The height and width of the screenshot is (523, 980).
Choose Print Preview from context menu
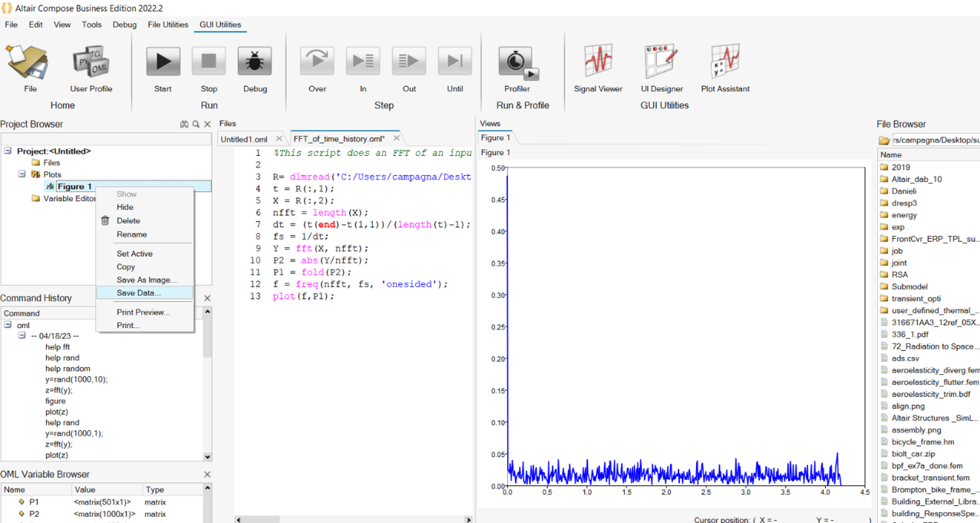tap(144, 312)
